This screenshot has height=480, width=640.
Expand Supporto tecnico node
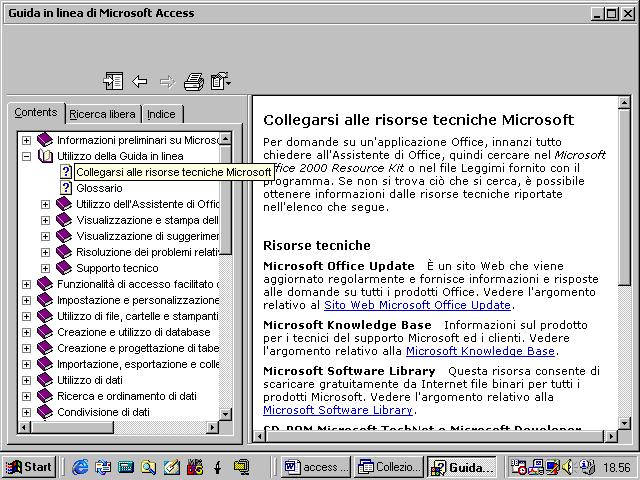coord(45,269)
